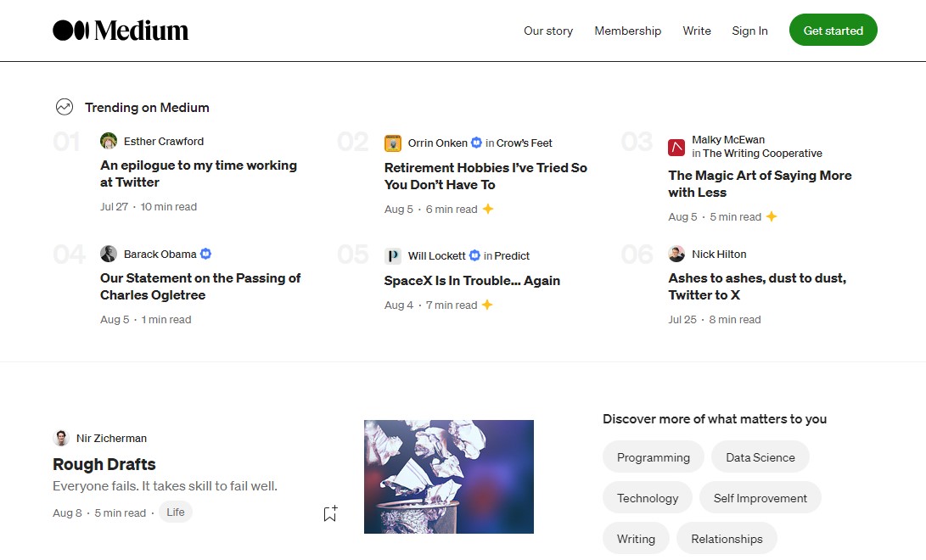This screenshot has height=560, width=926.
Task: Click the 'Trending on Medium' heading text
Action: click(x=147, y=108)
